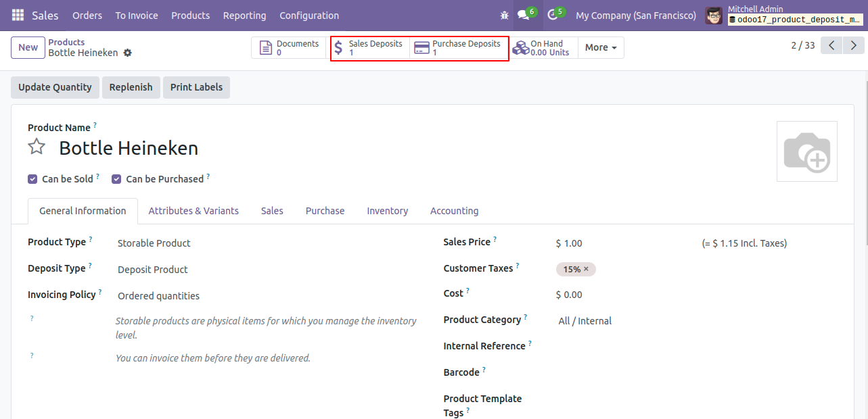Click the Internal Reference input field
The image size is (868, 419).
click(x=697, y=347)
